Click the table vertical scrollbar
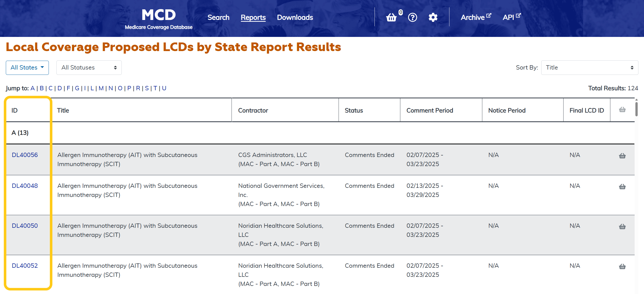 point(636,109)
